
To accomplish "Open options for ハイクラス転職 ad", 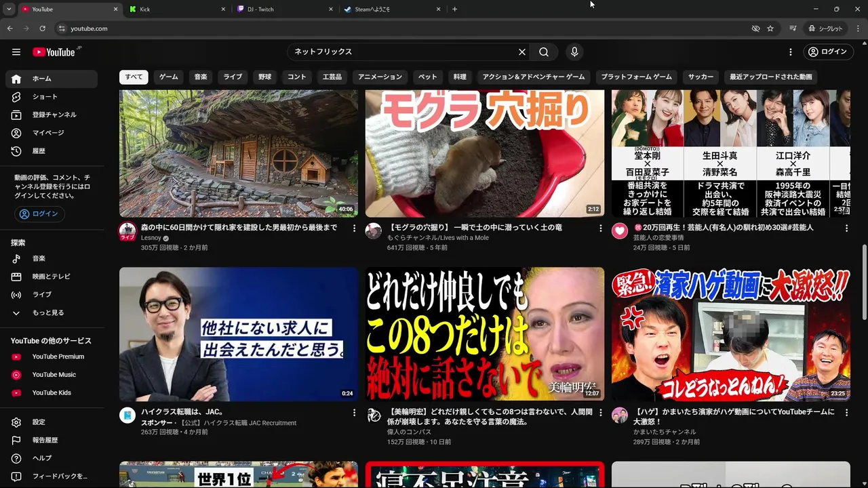I will pos(354,412).
